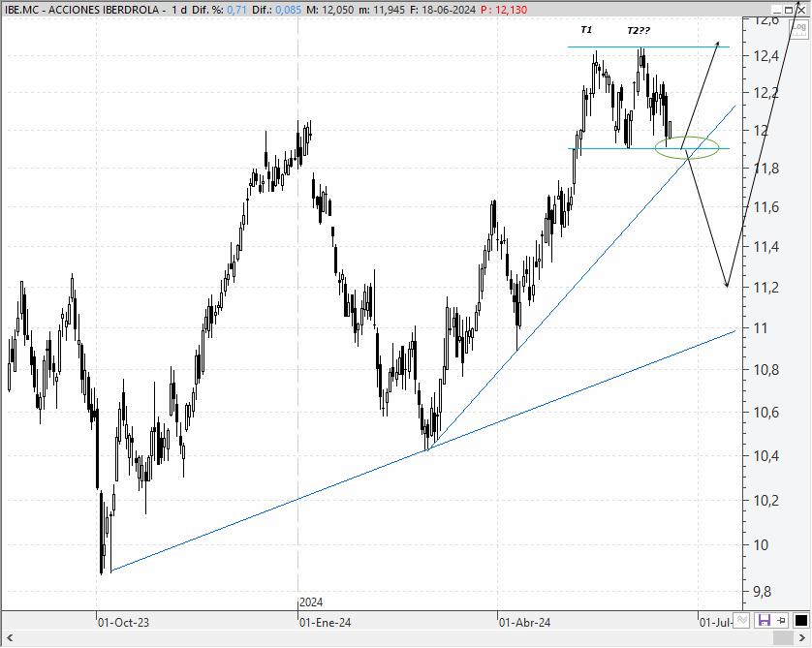Click the scrollbar right arrow

click(x=802, y=637)
